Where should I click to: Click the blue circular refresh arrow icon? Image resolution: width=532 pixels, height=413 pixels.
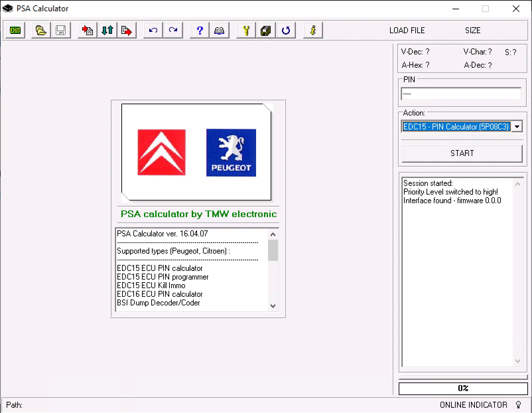click(x=286, y=30)
